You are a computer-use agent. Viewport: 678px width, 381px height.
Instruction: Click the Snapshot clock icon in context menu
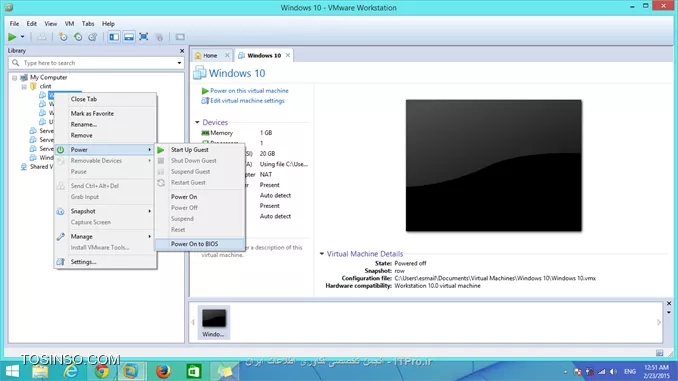pyautogui.click(x=61, y=211)
